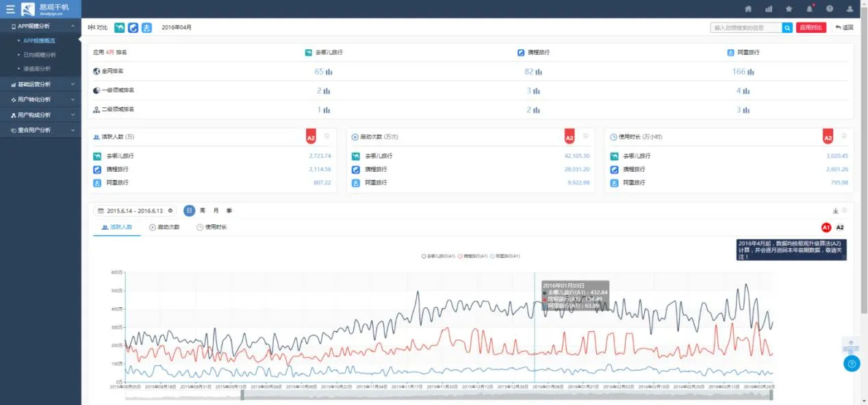Expand the 基础运营分析 sidebar section
The image size is (868, 405).
(40, 84)
